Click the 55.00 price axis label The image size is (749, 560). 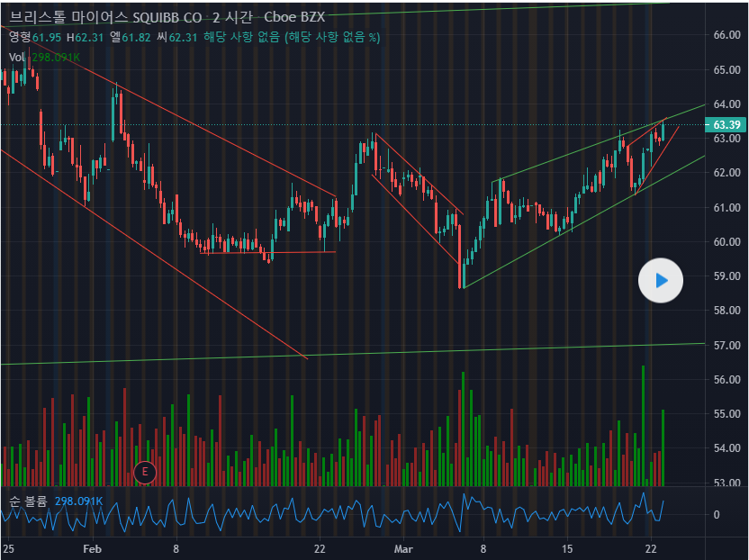(x=726, y=414)
